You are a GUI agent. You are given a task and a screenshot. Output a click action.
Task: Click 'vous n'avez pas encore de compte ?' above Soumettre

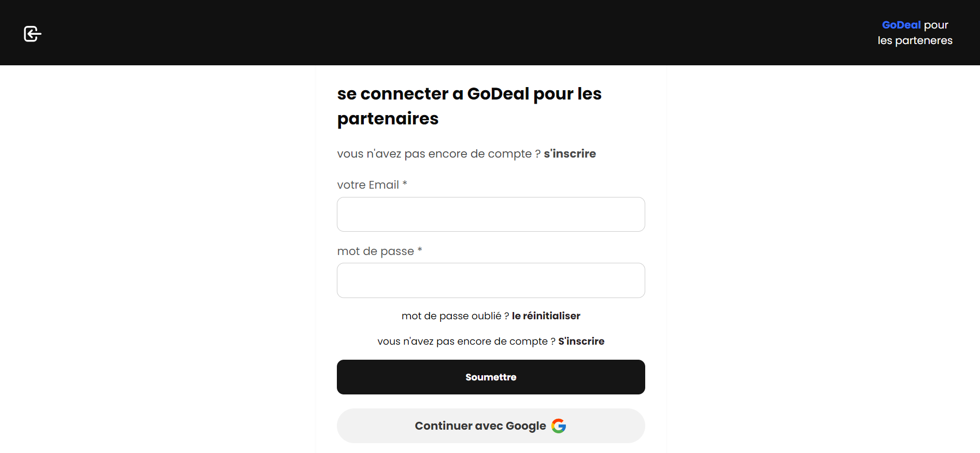(466, 341)
